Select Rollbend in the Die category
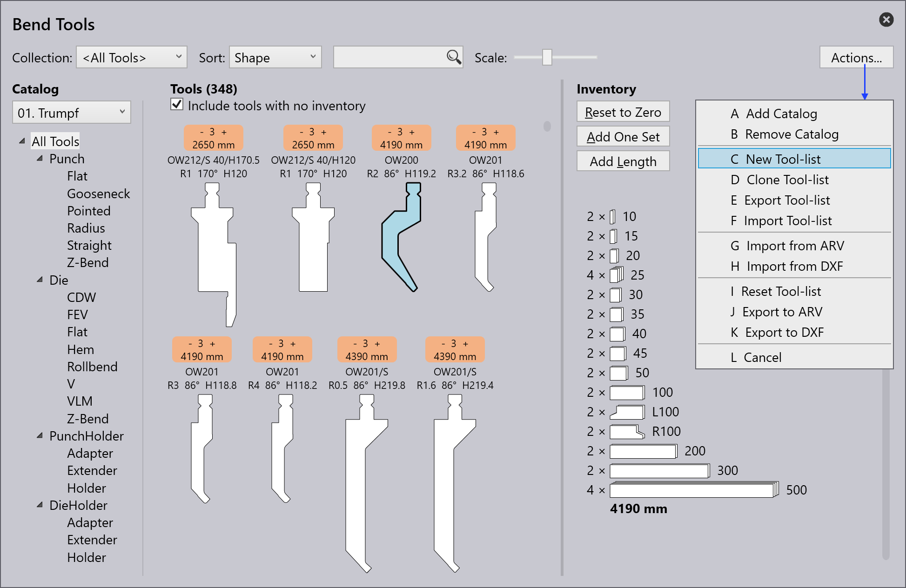Image resolution: width=906 pixels, height=588 pixels. 92,367
